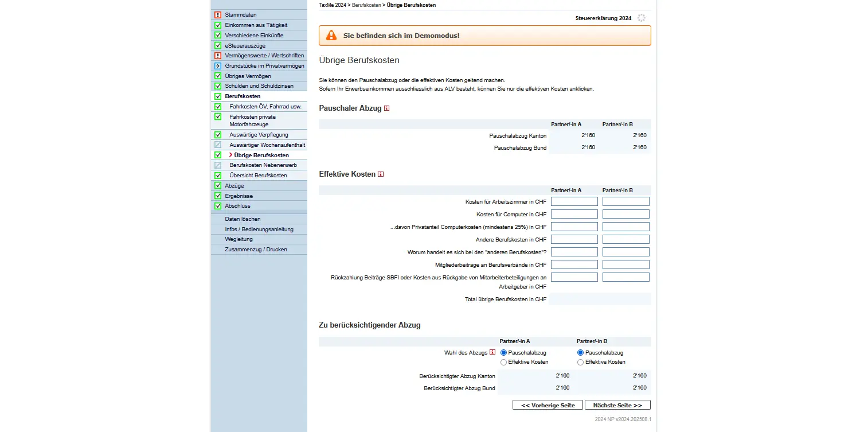The width and height of the screenshot is (868, 432).
Task: Click the red warning icon beside Vermögenswerte / Wertschriften
Action: click(218, 55)
